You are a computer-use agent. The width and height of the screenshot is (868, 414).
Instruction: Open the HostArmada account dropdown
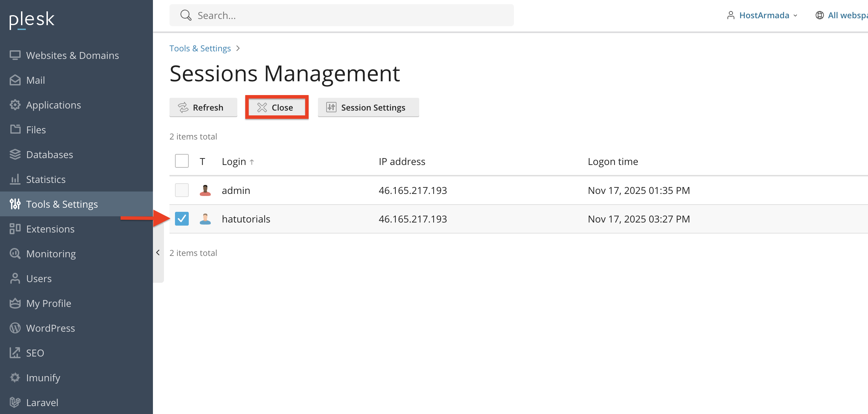[x=762, y=15]
